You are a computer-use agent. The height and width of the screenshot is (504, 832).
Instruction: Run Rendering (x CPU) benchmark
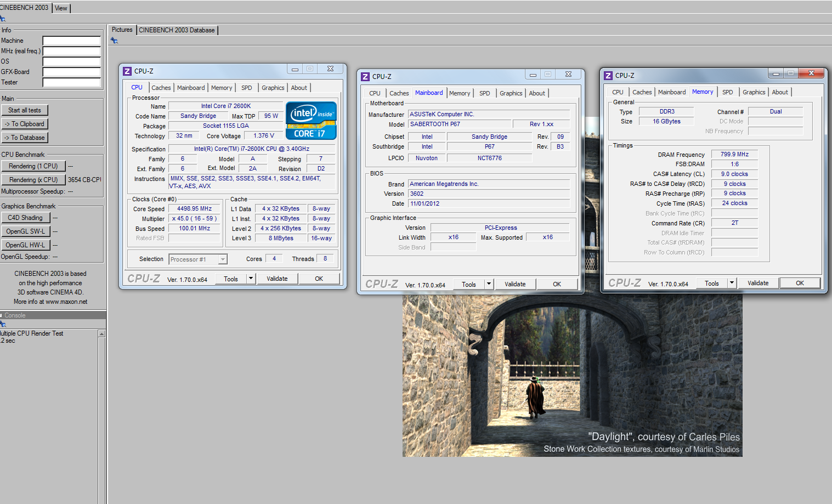point(33,180)
